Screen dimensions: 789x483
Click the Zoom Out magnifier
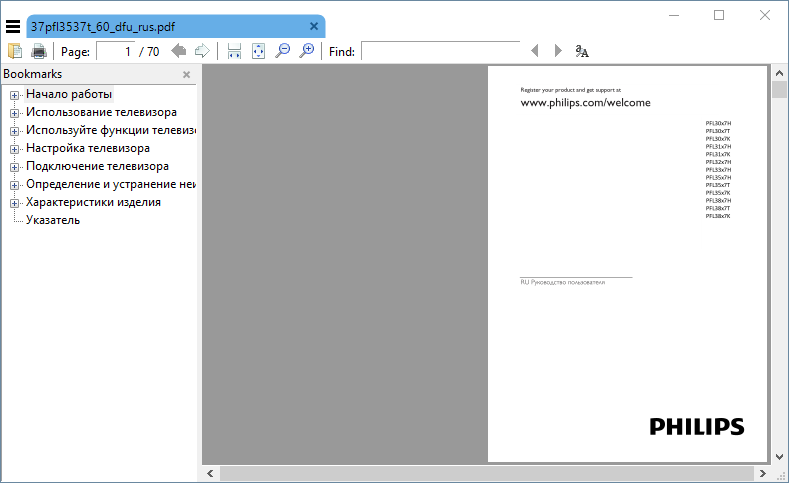pos(283,51)
